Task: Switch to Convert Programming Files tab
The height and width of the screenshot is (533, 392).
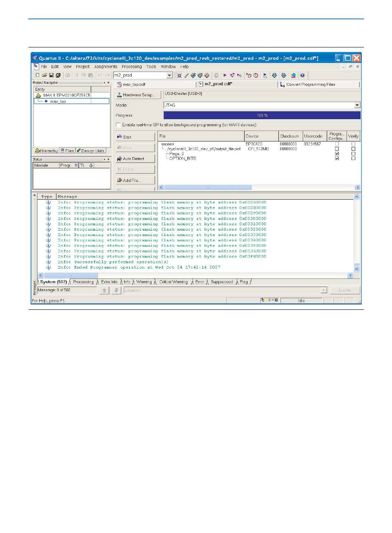Action: 307,84
